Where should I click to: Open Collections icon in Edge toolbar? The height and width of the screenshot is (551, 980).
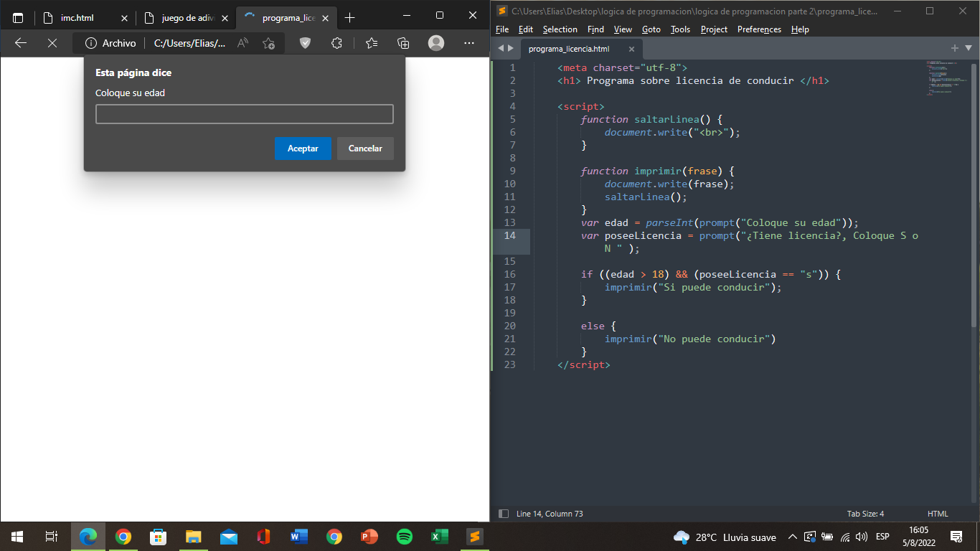[403, 43]
